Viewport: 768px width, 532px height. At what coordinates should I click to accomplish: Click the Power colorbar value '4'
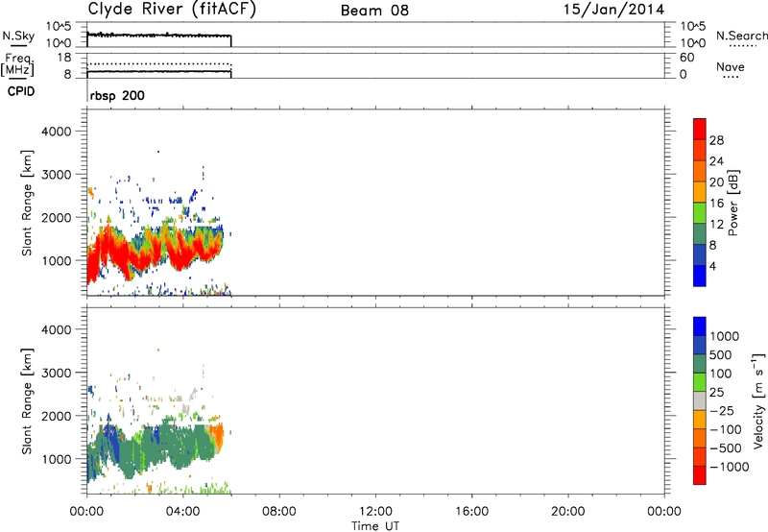(x=712, y=266)
